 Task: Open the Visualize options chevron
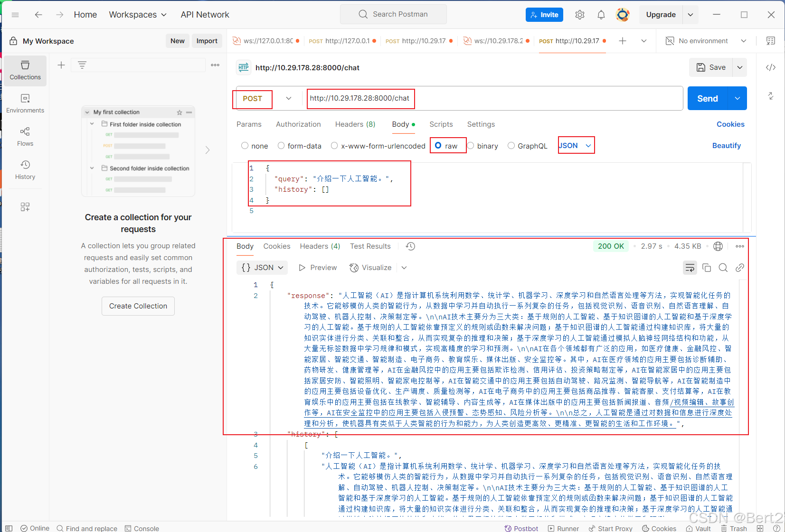(404, 268)
